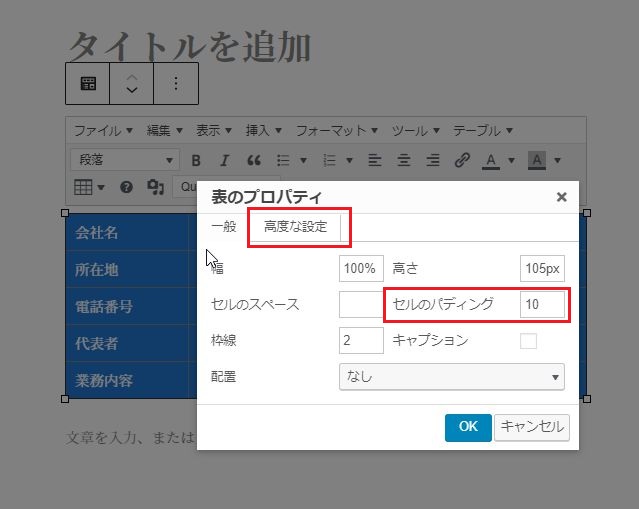This screenshot has height=509, width=639.
Task: Open block options three-dot menu
Action: click(176, 84)
